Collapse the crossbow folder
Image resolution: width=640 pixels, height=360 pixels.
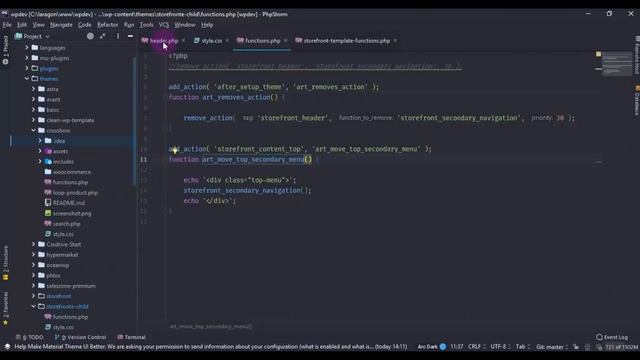pyautogui.click(x=33, y=131)
